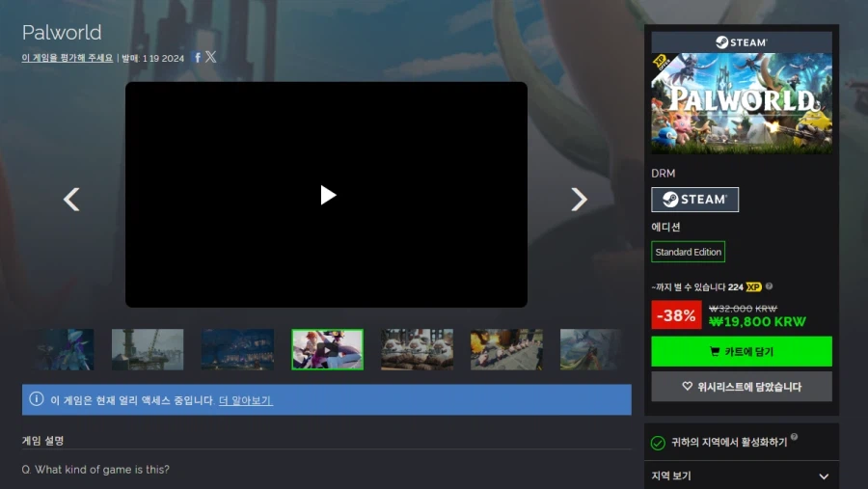This screenshot has width=868, height=489.
Task: Click the Steam logo header in sidebar
Action: click(x=742, y=42)
